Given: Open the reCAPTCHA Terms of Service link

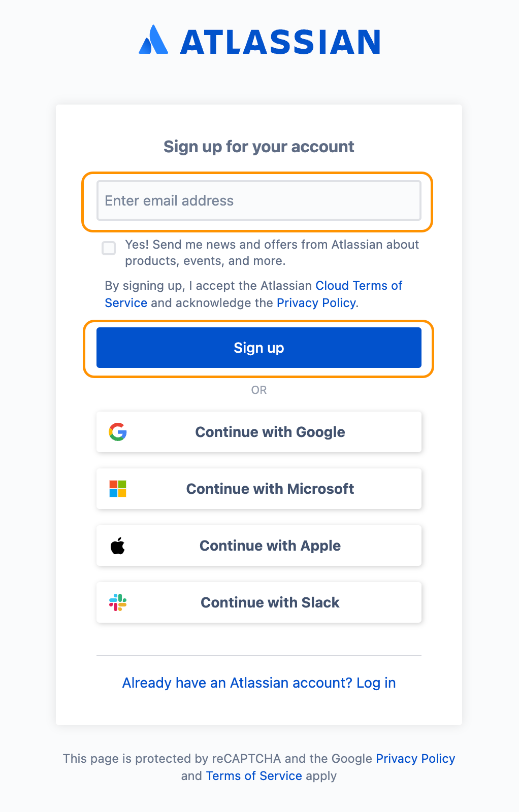Looking at the screenshot, I should click(254, 776).
